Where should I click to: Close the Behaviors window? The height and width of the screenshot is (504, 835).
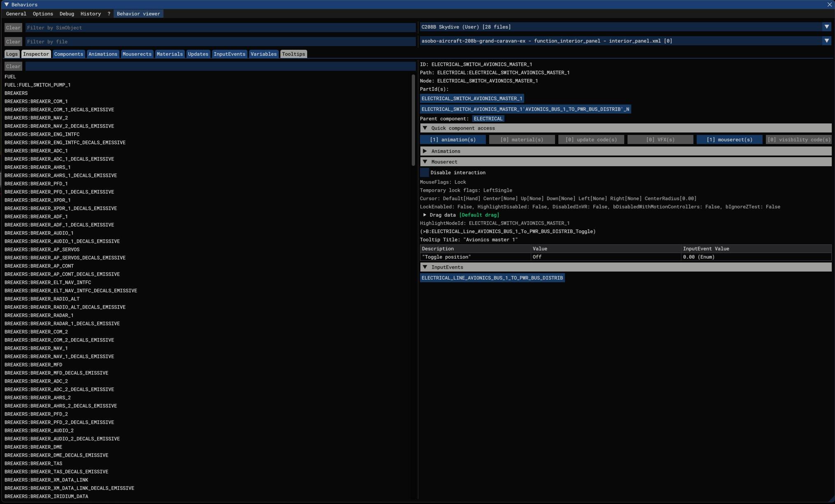(829, 5)
